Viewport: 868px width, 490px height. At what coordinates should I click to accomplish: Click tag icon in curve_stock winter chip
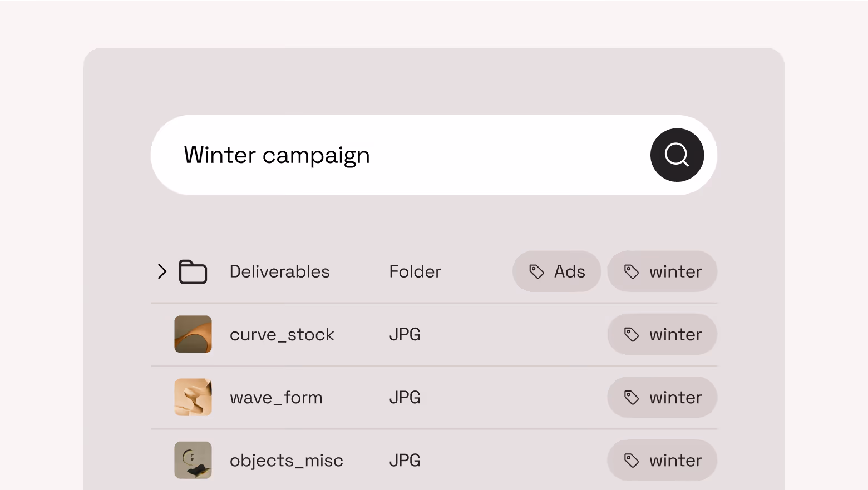coord(632,334)
